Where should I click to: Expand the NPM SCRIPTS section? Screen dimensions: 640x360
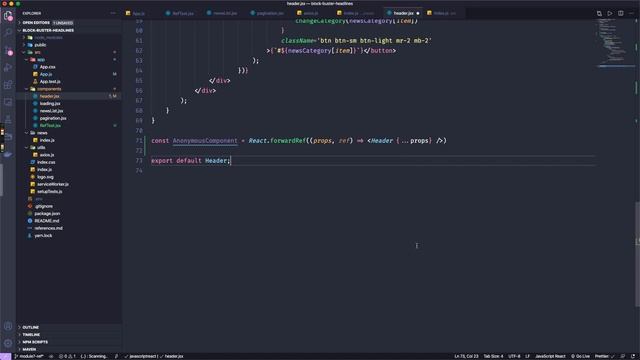(x=69, y=342)
